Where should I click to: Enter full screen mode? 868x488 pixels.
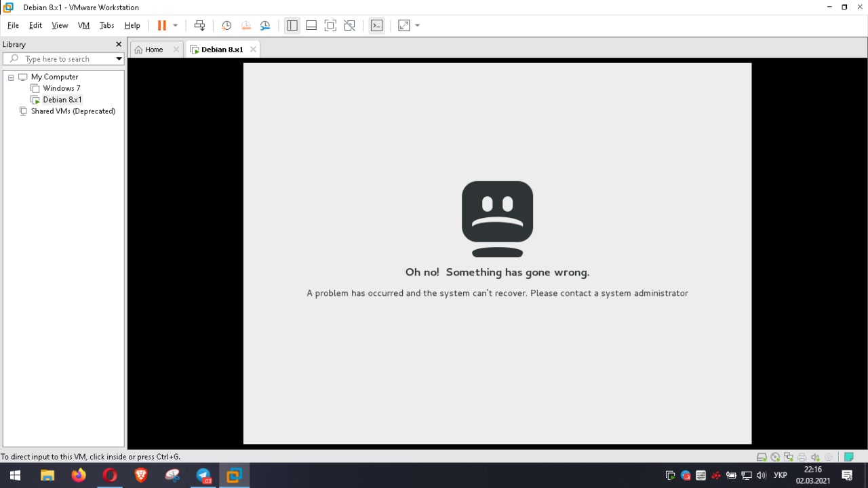pyautogui.click(x=330, y=25)
